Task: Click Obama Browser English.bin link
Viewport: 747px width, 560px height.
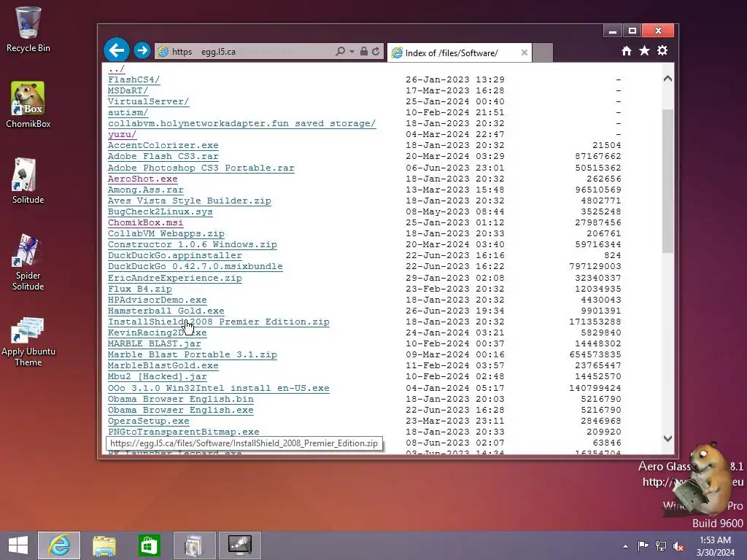Action: click(181, 399)
